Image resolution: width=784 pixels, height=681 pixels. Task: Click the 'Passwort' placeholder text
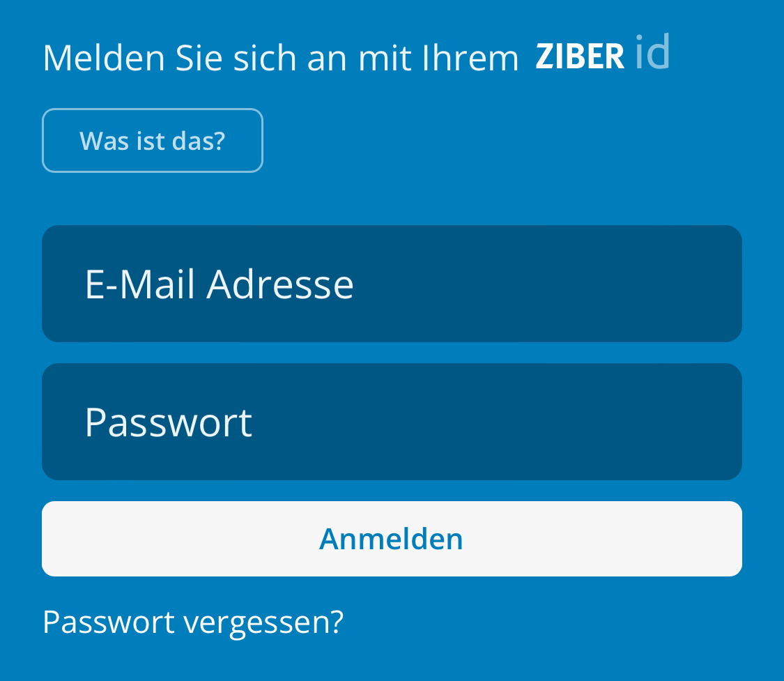pyautogui.click(x=169, y=422)
